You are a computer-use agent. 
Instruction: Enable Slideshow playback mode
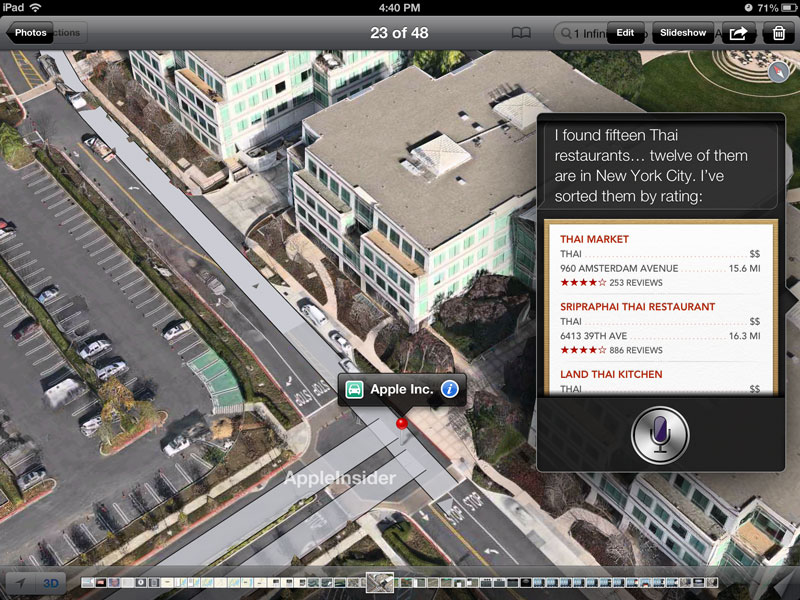click(x=682, y=32)
